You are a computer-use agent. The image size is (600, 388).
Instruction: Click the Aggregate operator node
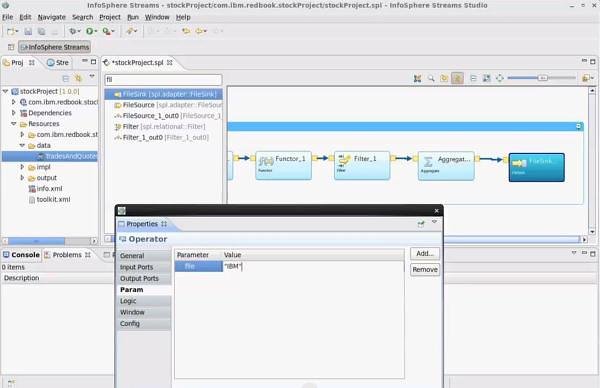click(x=446, y=166)
